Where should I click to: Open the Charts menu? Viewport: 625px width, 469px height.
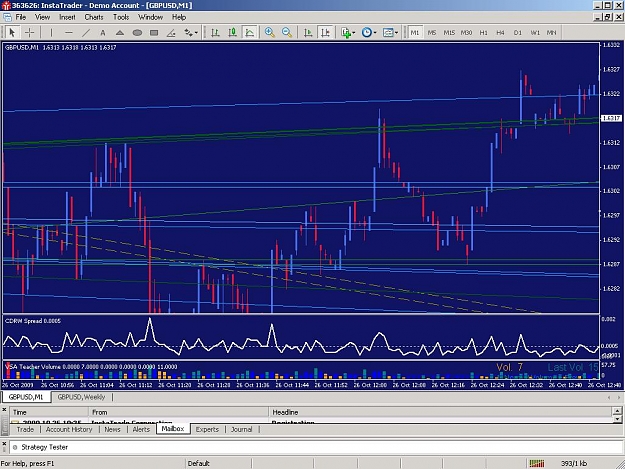tap(94, 17)
